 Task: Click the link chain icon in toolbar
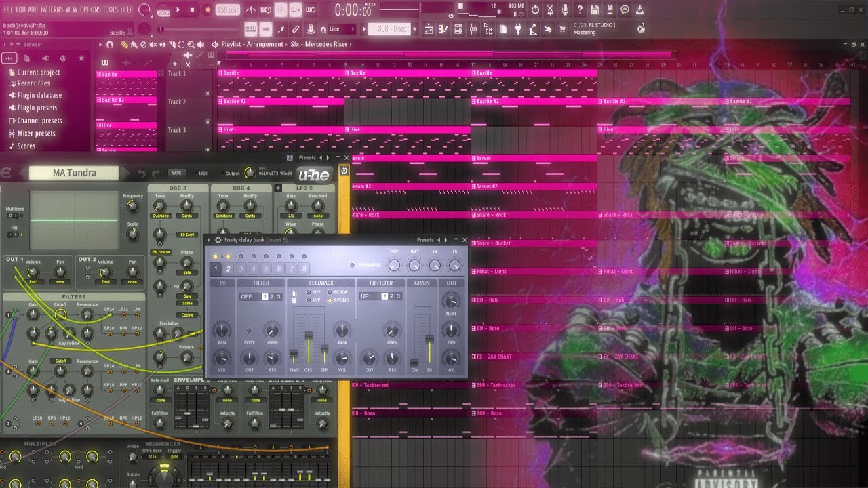pos(296,29)
